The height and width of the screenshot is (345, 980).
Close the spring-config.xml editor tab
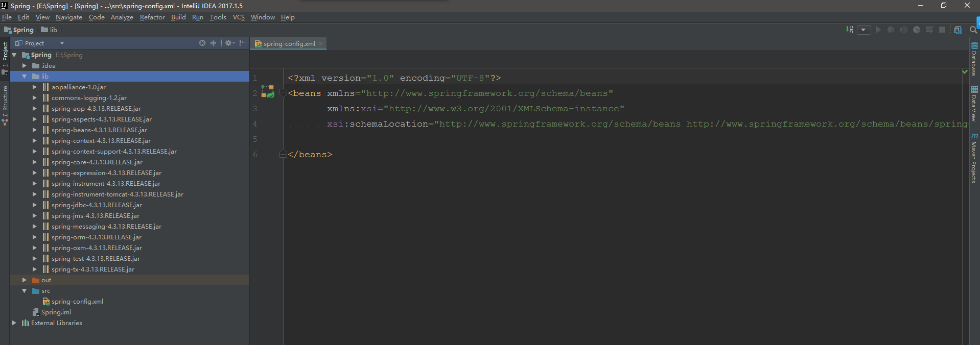(321, 43)
